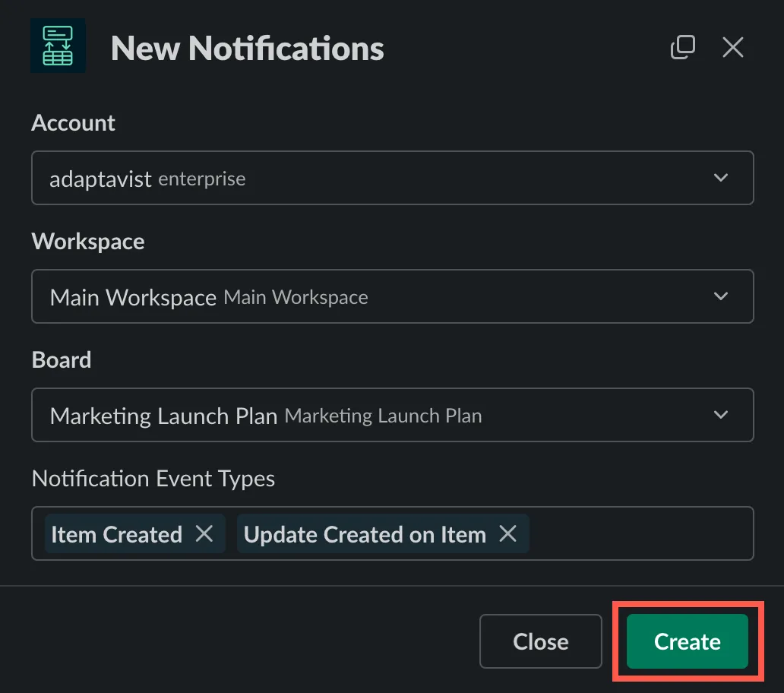Open the Board dropdown showing Marketing Launch Plan
This screenshot has height=693, width=784.
393,415
